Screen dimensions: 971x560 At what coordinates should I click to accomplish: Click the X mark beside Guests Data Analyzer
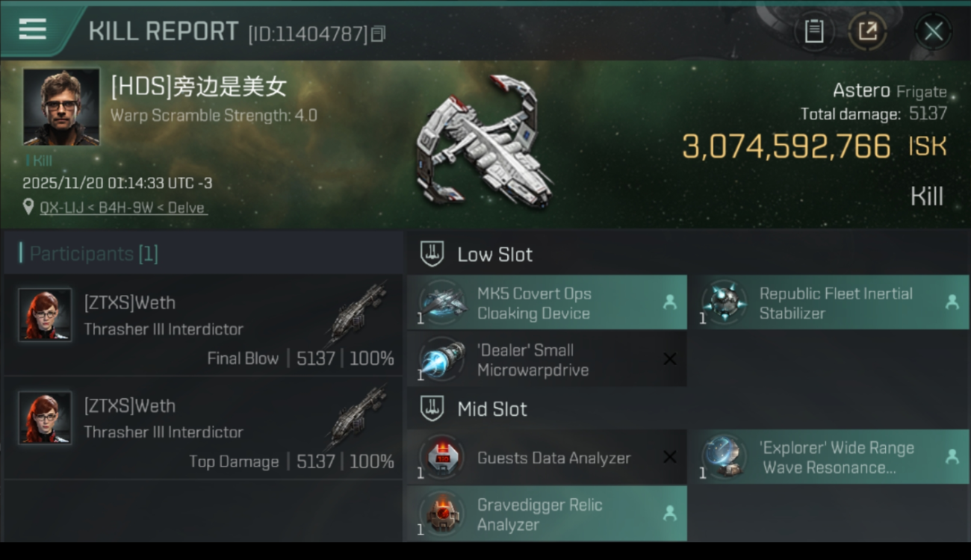(x=670, y=457)
